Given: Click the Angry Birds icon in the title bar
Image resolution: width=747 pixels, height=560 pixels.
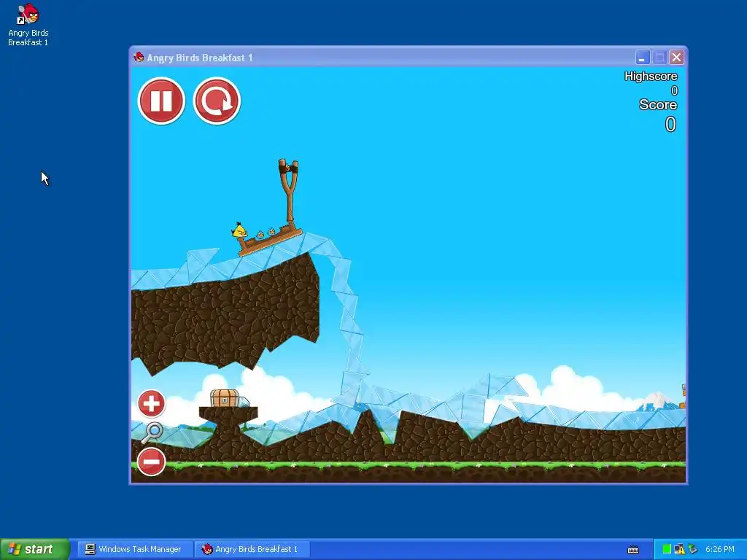Looking at the screenshot, I should coord(139,57).
